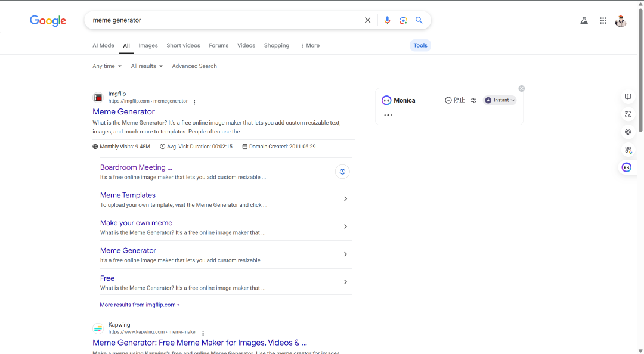Select the All tab
This screenshot has height=354, width=644.
click(x=126, y=45)
